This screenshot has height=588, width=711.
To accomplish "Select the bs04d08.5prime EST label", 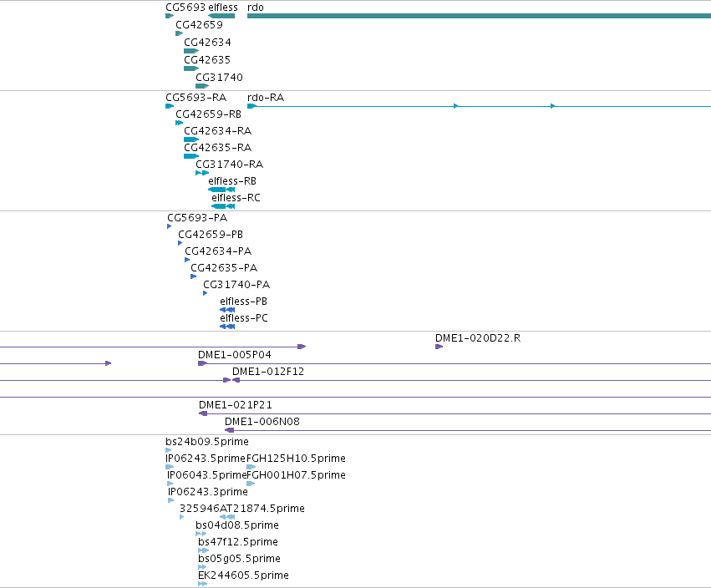I will point(237,526).
